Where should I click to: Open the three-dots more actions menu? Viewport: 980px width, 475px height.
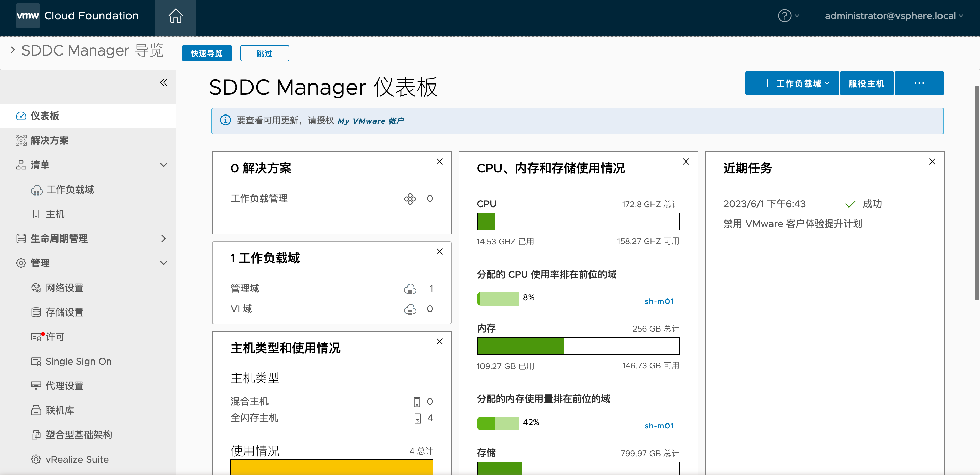click(x=919, y=83)
